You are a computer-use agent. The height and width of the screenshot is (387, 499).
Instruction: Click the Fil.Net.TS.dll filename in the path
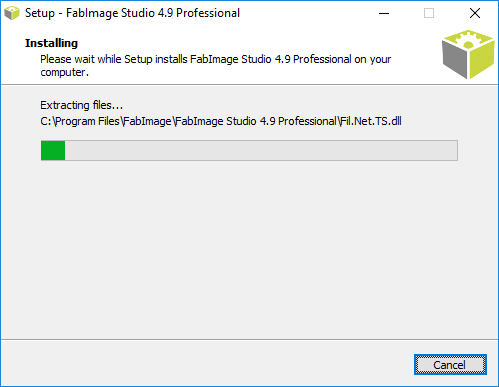pyautogui.click(x=371, y=121)
